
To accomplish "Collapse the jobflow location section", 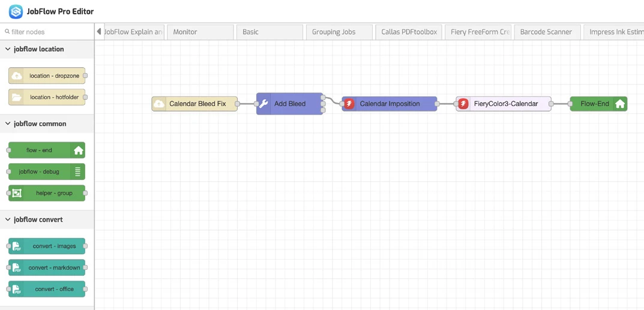I will (47, 49).
